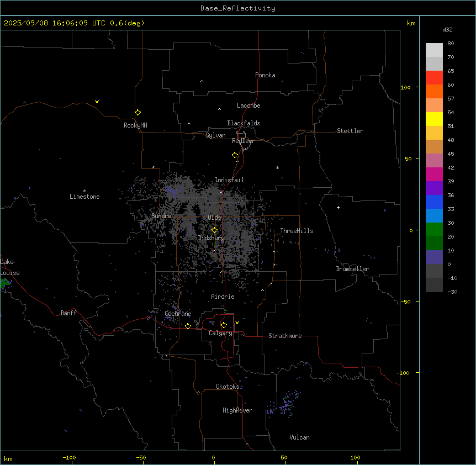Image resolution: width=476 pixels, height=465 pixels.
Task: Click the yellow marker near RockyMH
Action: (x=138, y=113)
